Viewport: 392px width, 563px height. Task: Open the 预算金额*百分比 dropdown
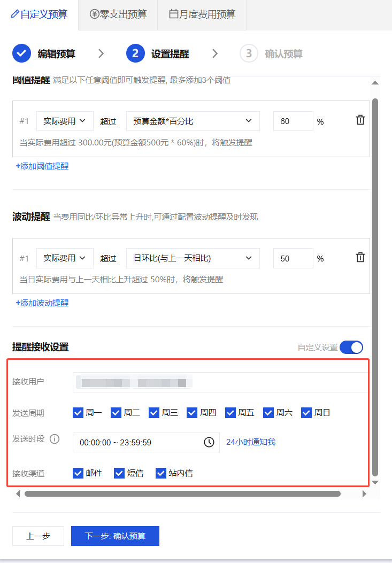[x=193, y=121]
